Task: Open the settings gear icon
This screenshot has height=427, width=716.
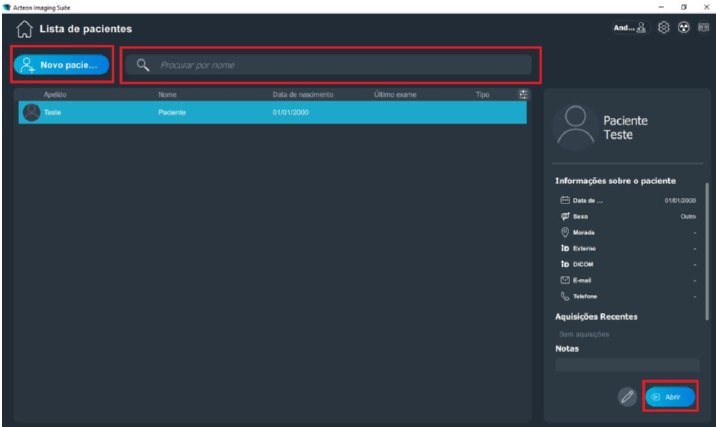Action: click(x=663, y=28)
